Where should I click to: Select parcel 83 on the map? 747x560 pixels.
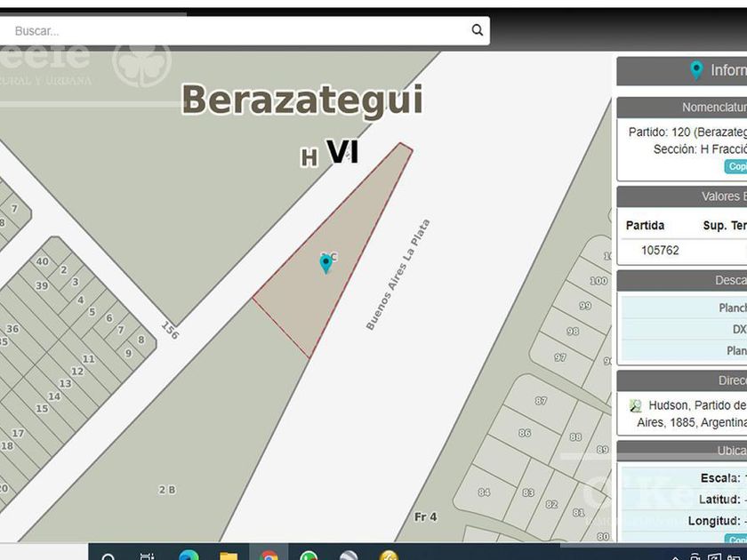click(528, 492)
